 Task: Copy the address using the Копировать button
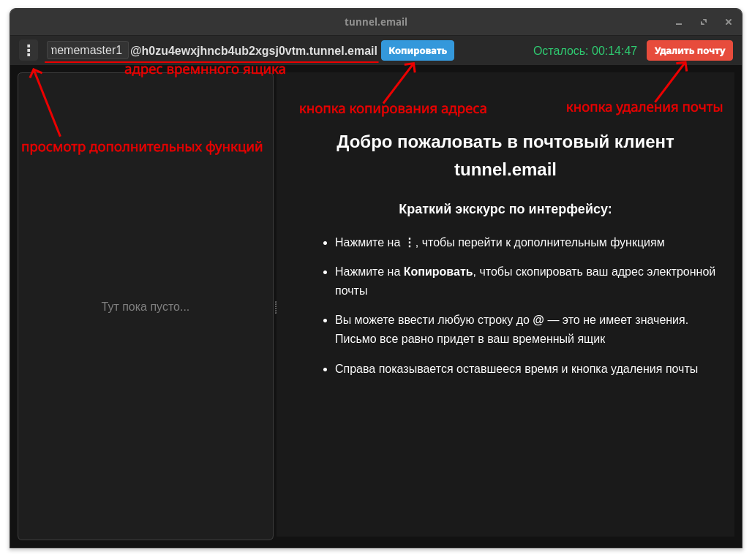tap(417, 50)
